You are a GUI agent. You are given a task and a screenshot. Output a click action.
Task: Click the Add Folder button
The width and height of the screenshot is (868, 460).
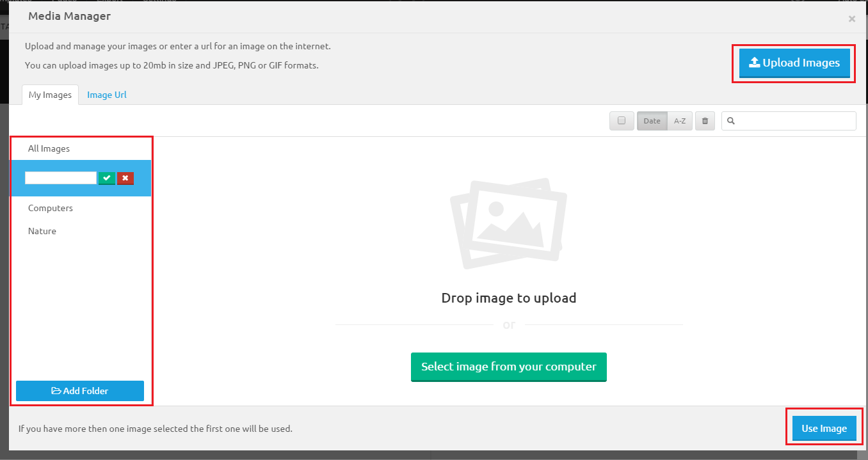coord(80,391)
